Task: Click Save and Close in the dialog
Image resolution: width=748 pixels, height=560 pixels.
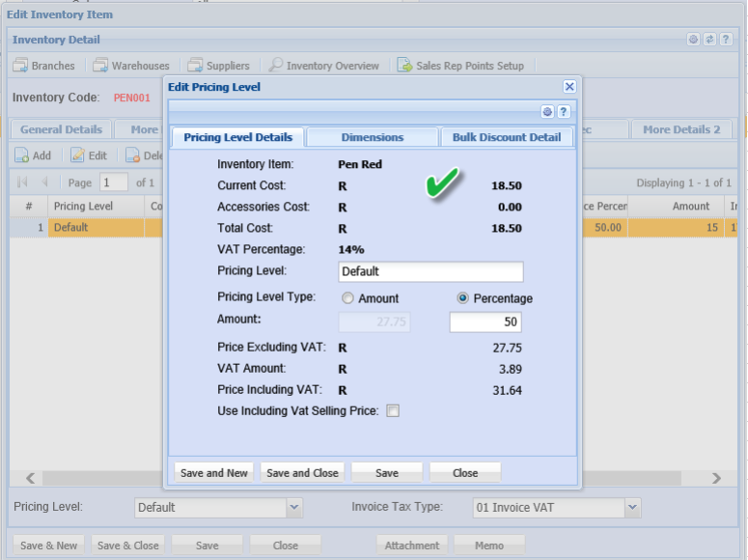Action: 302,473
